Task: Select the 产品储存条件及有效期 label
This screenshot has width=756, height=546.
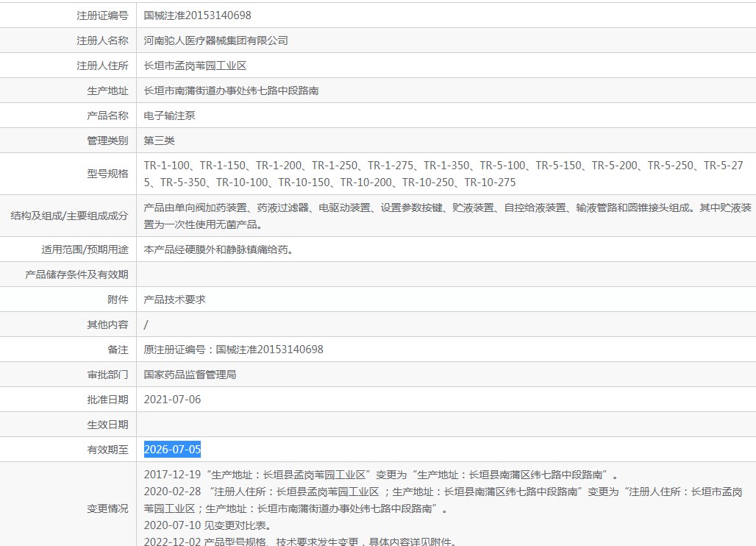Action: (x=76, y=275)
